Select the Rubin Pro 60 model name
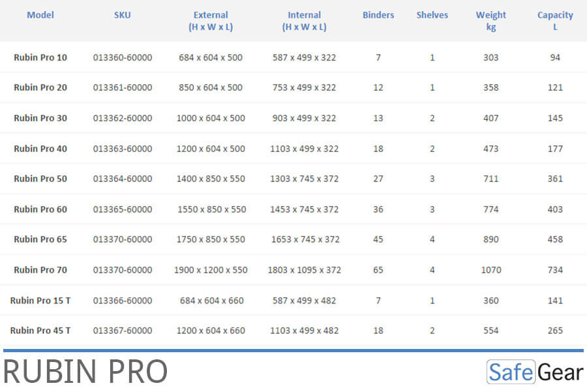The width and height of the screenshot is (587, 392). [x=40, y=209]
